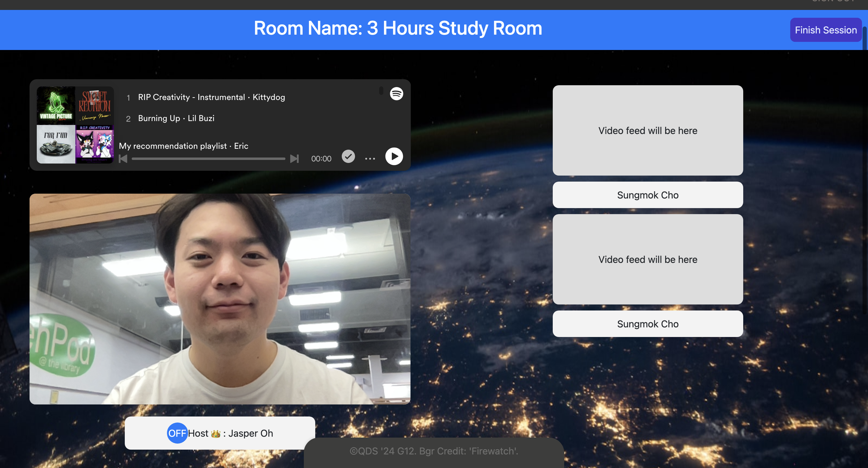Toggle the blue OFF camera switch
The width and height of the screenshot is (868, 468).
coord(177,433)
